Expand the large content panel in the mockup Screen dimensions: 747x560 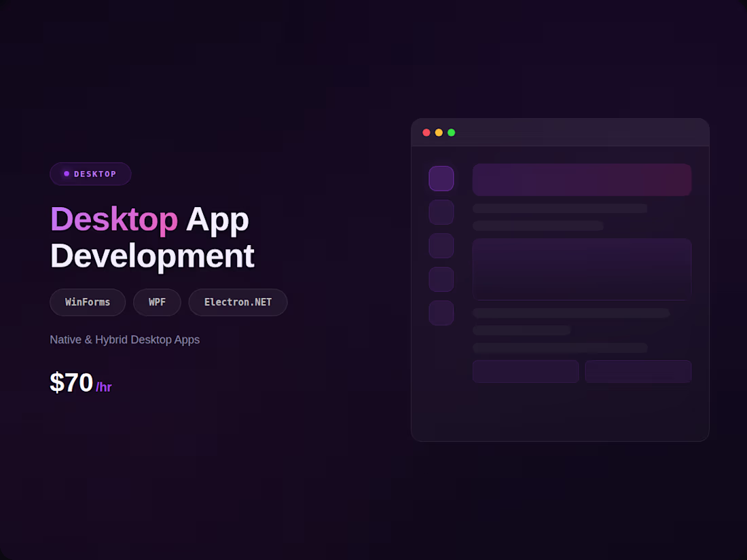pos(581,269)
